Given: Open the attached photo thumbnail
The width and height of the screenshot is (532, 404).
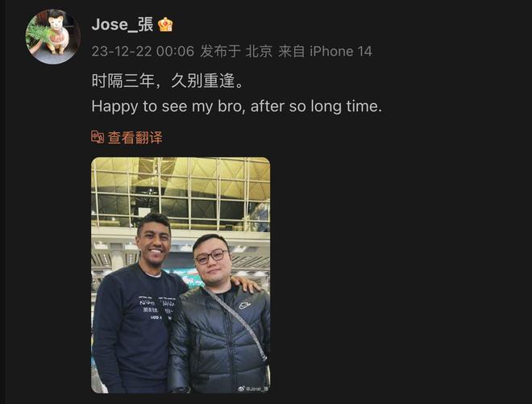Looking at the screenshot, I should [x=181, y=275].
